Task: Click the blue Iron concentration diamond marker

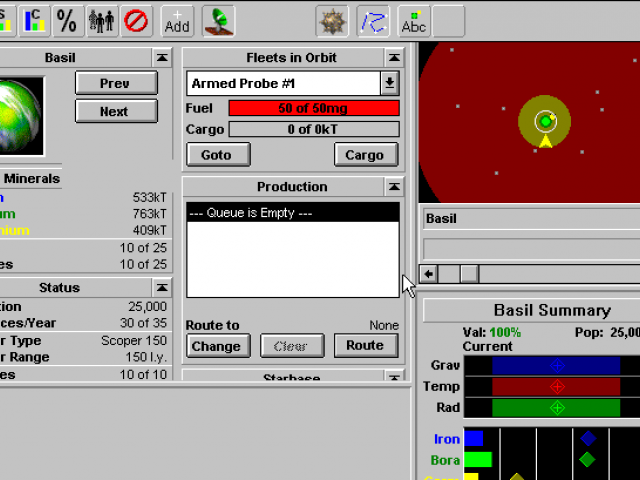Action: pyautogui.click(x=588, y=439)
